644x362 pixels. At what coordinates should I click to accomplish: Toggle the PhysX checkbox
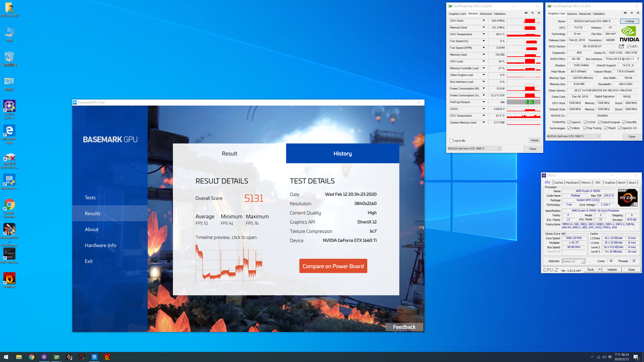pos(606,128)
